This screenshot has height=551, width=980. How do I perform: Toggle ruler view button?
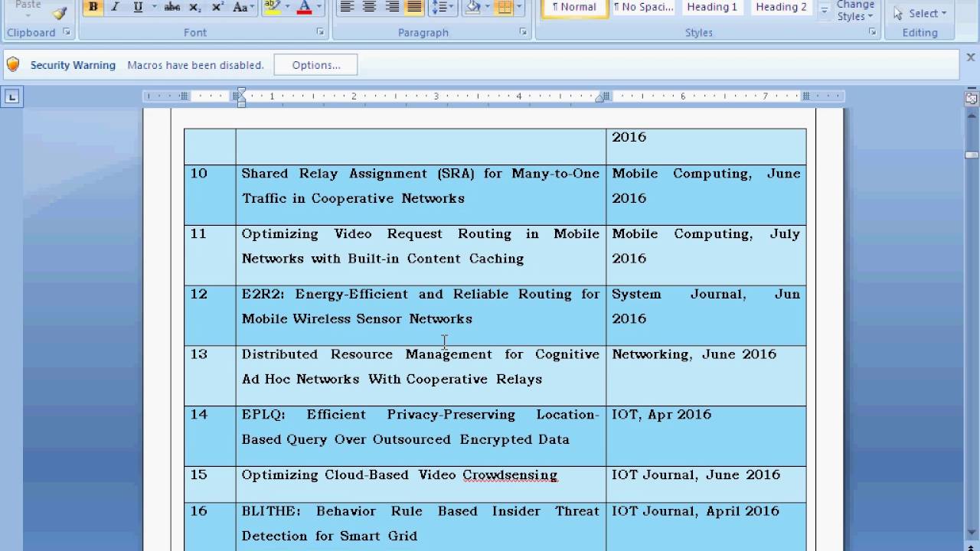tap(972, 98)
